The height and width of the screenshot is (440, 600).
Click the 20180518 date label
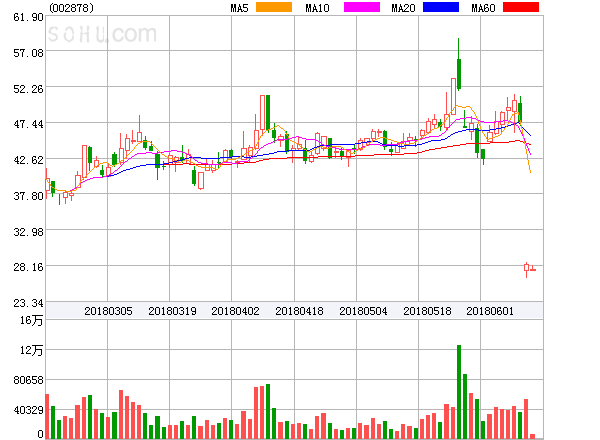(427, 311)
